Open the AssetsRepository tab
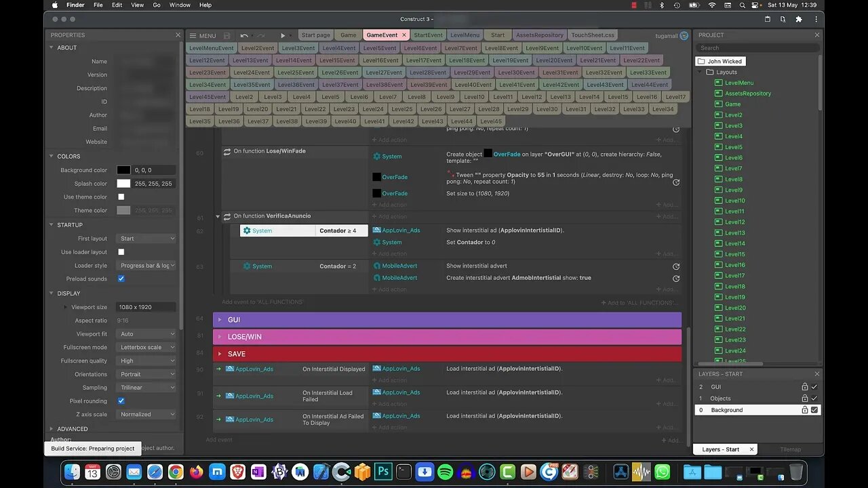 click(x=540, y=35)
